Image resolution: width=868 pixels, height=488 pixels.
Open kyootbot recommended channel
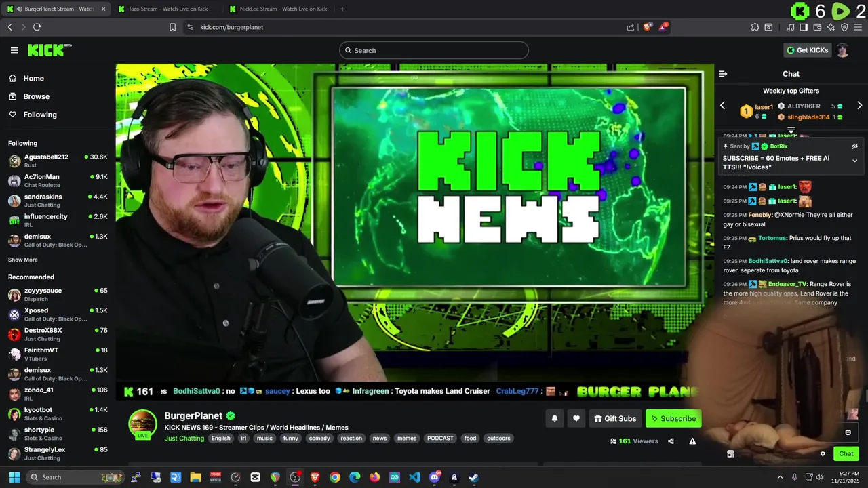coord(58,413)
